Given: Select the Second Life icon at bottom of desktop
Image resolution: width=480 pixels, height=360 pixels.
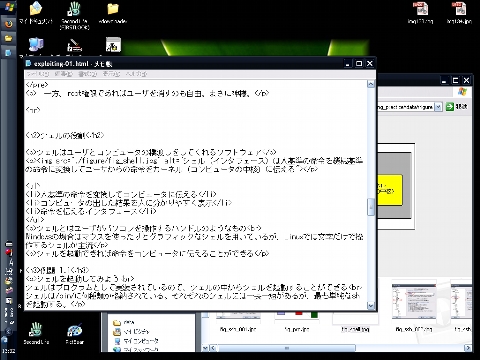Looking at the screenshot, I should (36, 333).
